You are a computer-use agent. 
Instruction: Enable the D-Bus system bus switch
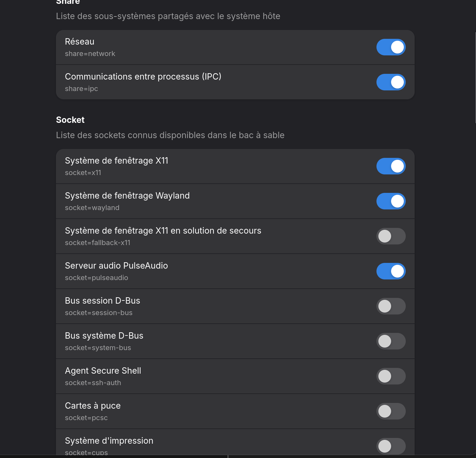click(x=391, y=341)
